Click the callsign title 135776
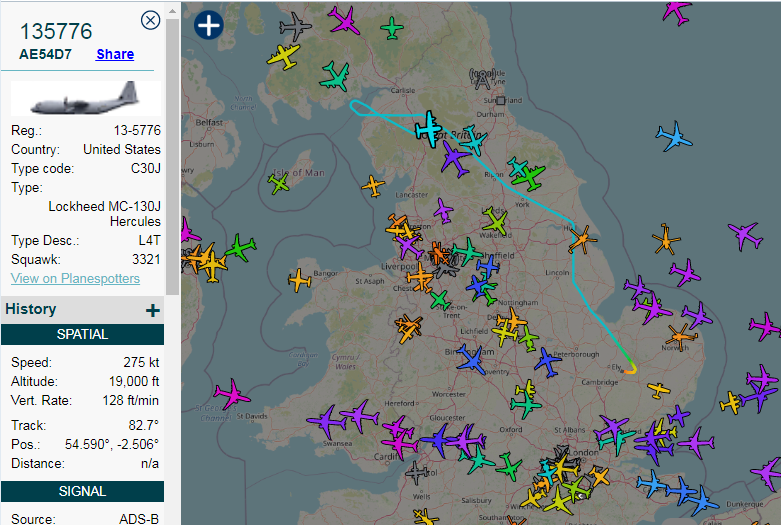The height and width of the screenshot is (525, 781). coord(56,31)
